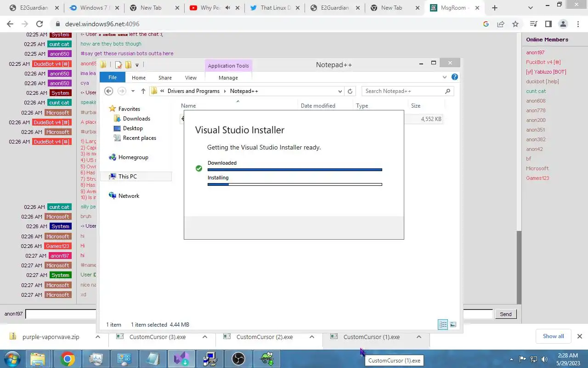Click the Explorer refresh button by the address bar

tap(350, 91)
